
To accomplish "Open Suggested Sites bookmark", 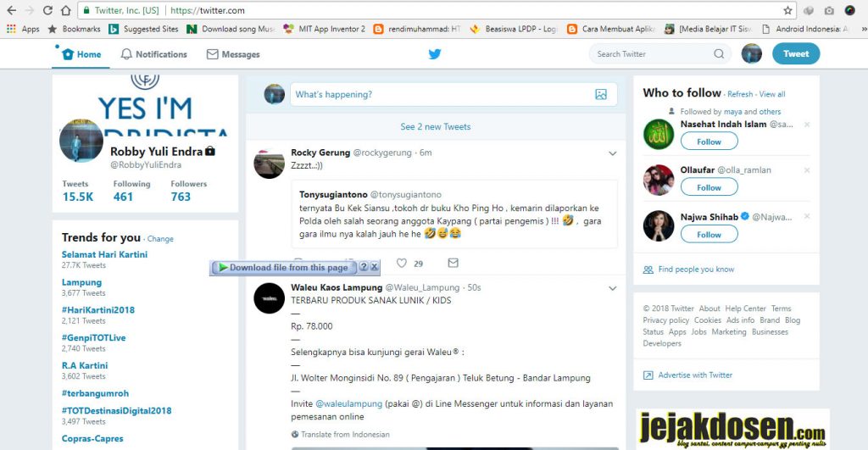I will (x=143, y=29).
